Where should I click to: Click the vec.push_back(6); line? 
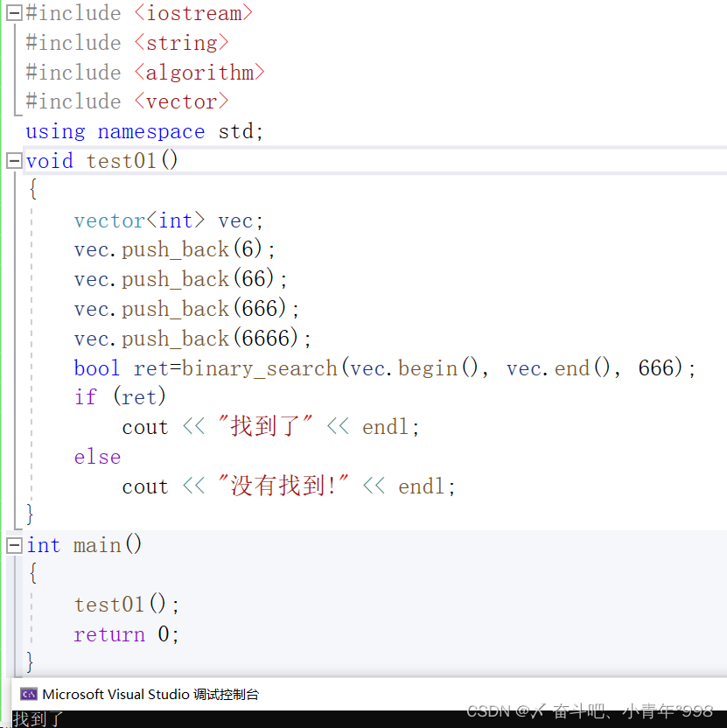coord(175,249)
